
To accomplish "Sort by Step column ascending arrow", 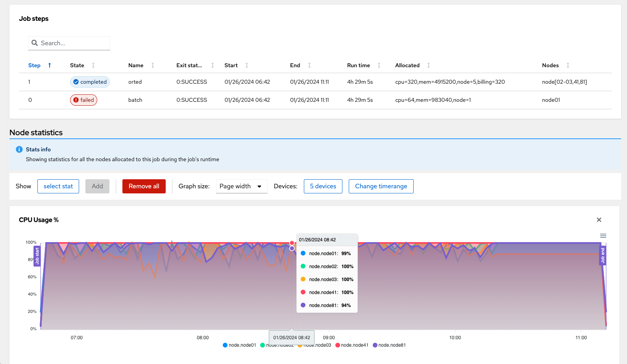I will (50, 65).
